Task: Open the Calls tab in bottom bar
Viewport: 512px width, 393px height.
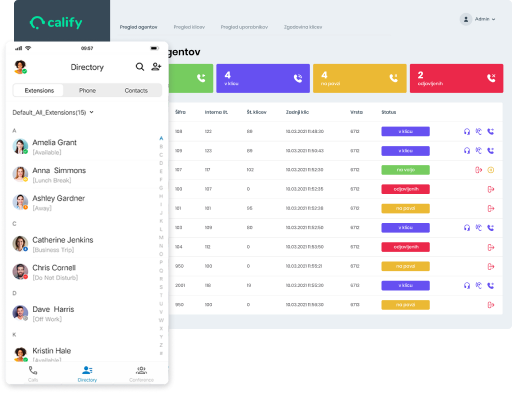Action: pyautogui.click(x=33, y=374)
